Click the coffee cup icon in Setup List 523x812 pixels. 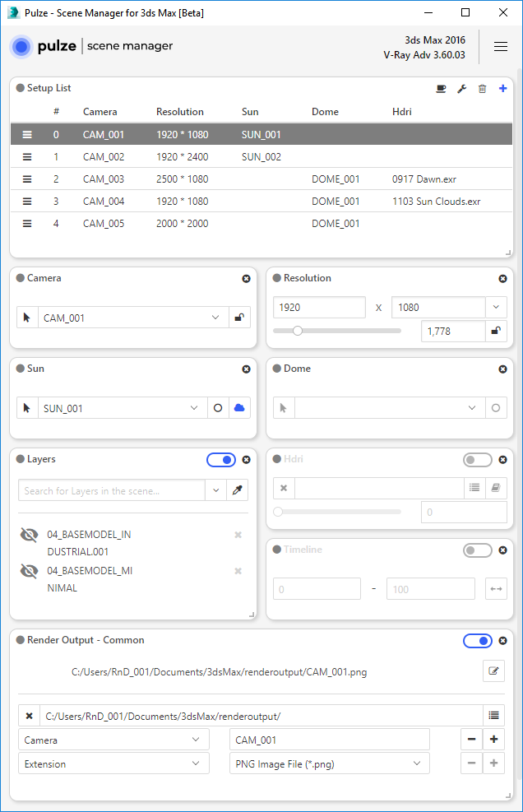pos(441,89)
